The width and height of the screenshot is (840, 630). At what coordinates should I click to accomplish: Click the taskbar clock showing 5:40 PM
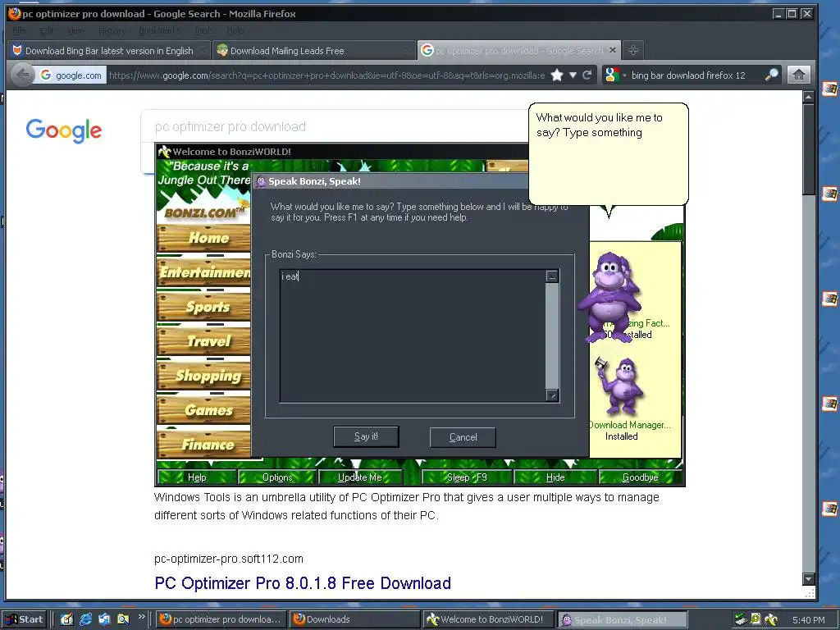click(x=808, y=620)
